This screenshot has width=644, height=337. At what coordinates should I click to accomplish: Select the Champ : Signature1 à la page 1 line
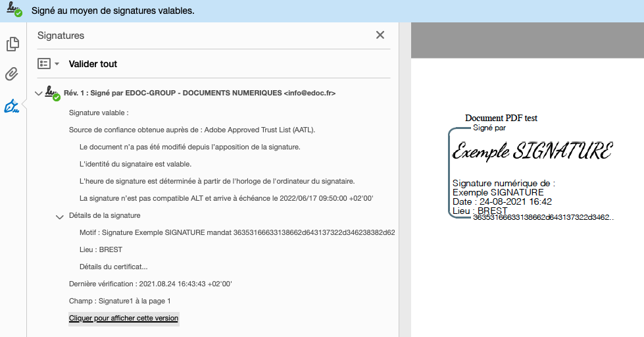coord(120,301)
